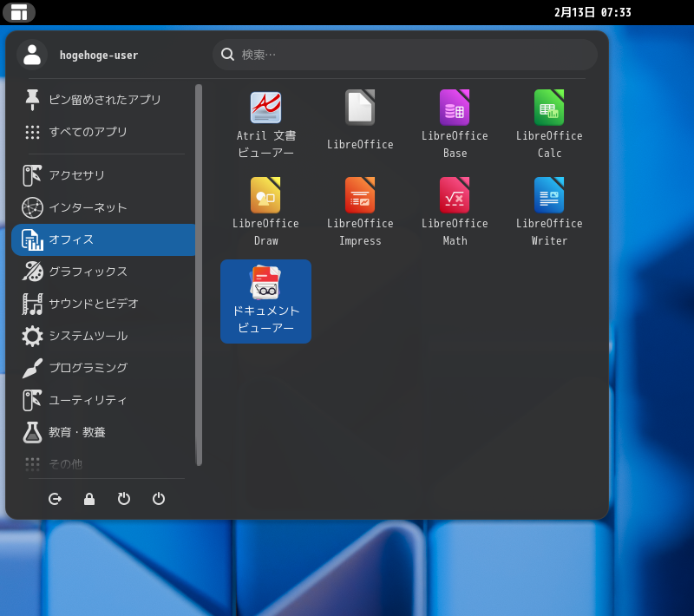
Task: Click the 検索 search field
Action: tap(404, 55)
